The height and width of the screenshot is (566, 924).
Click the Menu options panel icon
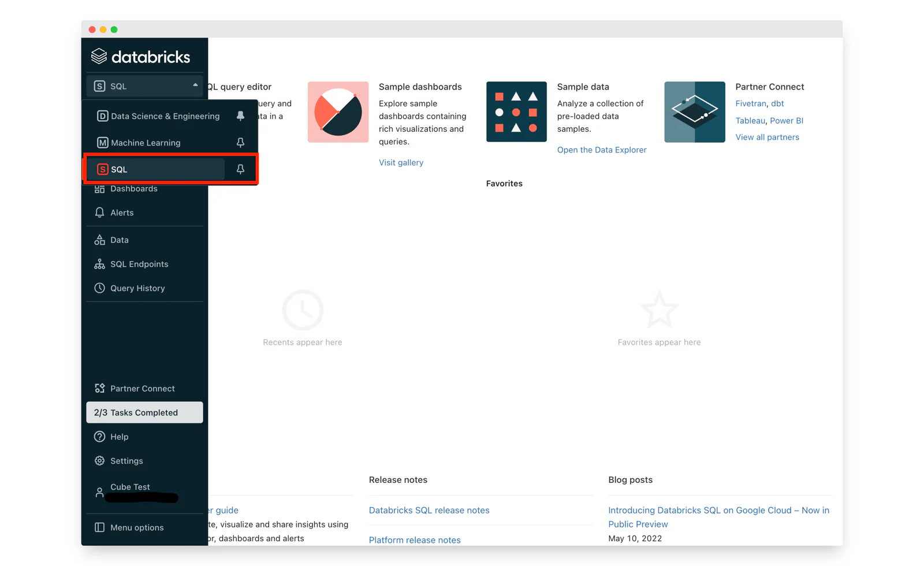pos(99,527)
